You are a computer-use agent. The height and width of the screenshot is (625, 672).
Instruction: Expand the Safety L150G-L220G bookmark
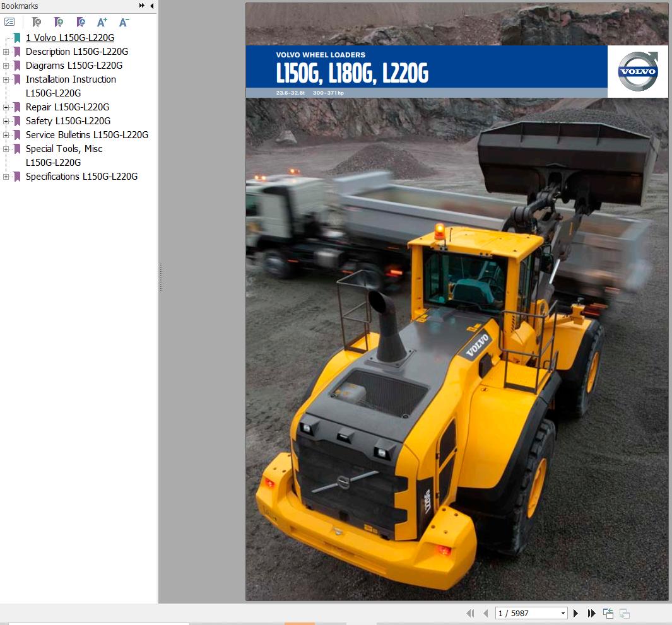6,121
